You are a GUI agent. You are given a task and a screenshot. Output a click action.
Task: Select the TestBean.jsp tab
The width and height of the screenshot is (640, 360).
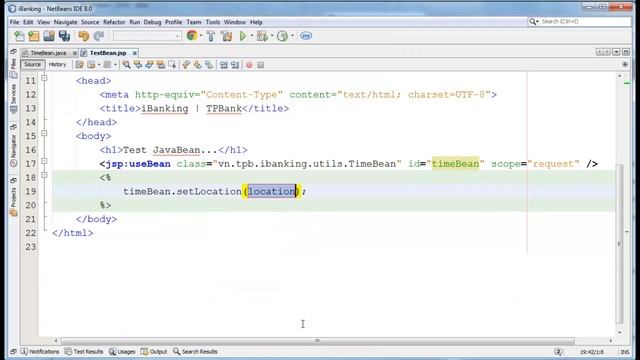[108, 53]
